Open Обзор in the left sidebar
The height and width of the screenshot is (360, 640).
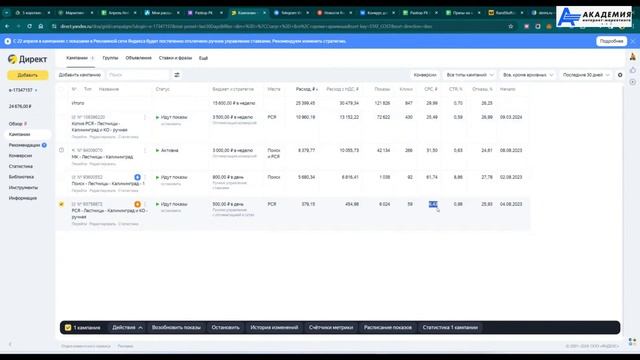pyautogui.click(x=16, y=124)
